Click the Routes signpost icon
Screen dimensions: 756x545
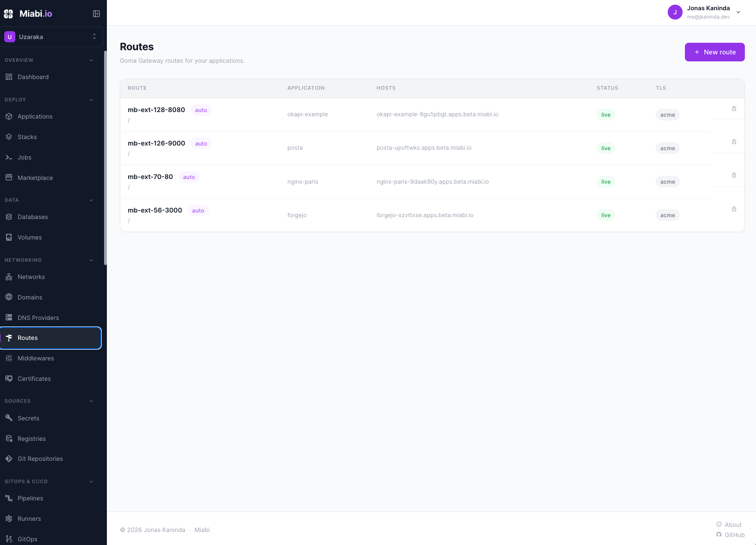click(9, 338)
